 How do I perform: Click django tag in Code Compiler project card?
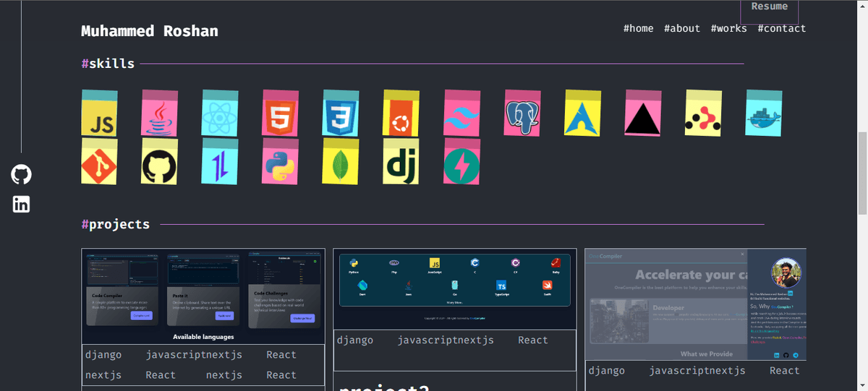[103, 355]
